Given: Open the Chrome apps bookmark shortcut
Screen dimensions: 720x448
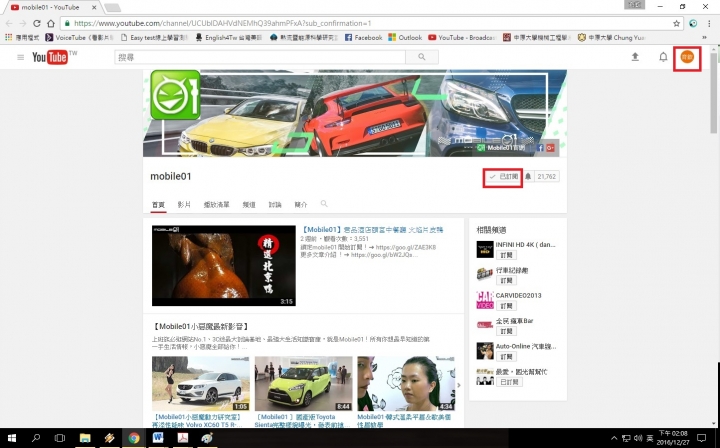Looking at the screenshot, I should coord(22,38).
